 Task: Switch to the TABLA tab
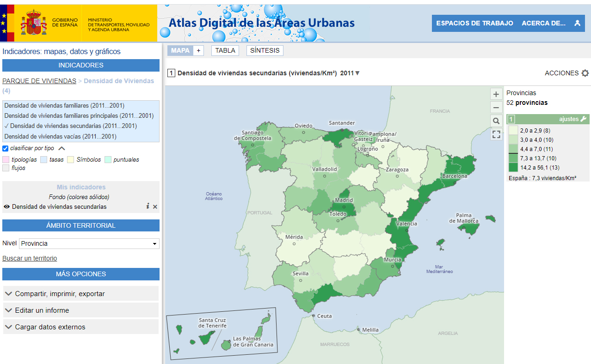click(x=225, y=50)
